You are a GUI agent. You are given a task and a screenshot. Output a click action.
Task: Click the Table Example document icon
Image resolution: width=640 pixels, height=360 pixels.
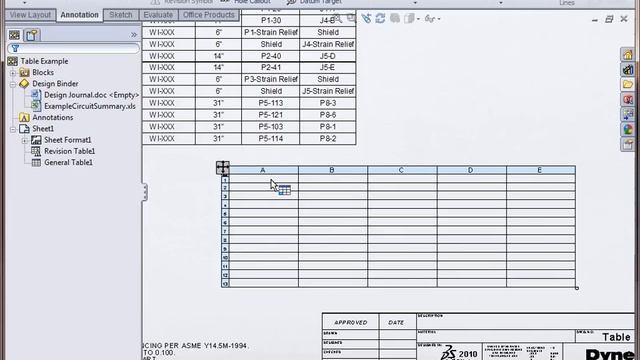click(x=13, y=61)
